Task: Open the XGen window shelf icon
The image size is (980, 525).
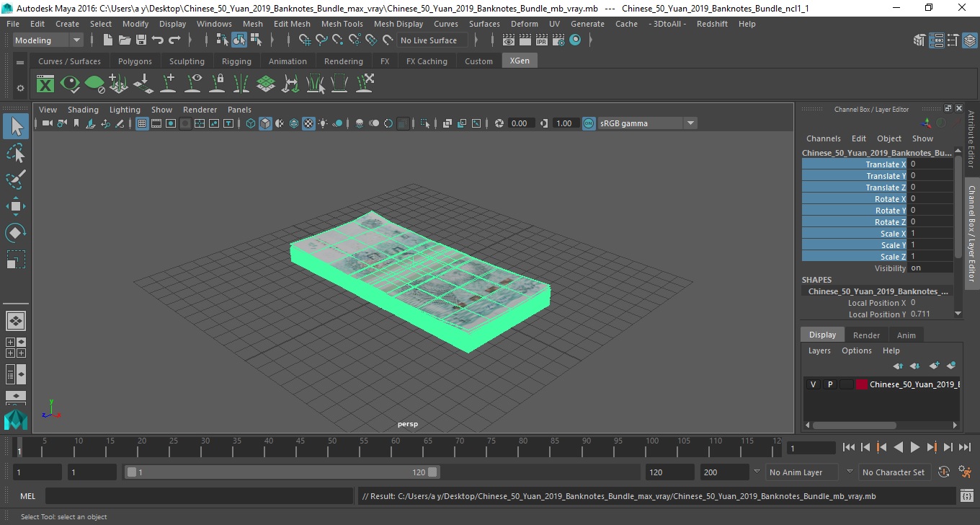Action: click(45, 84)
